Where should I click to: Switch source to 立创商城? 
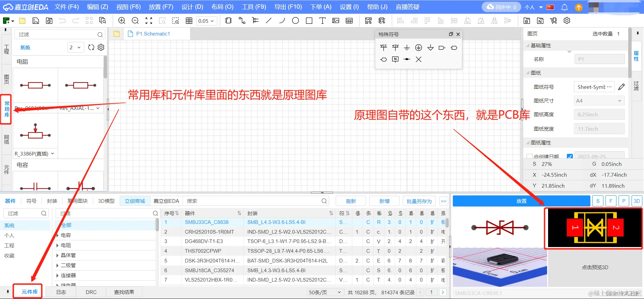click(x=135, y=201)
